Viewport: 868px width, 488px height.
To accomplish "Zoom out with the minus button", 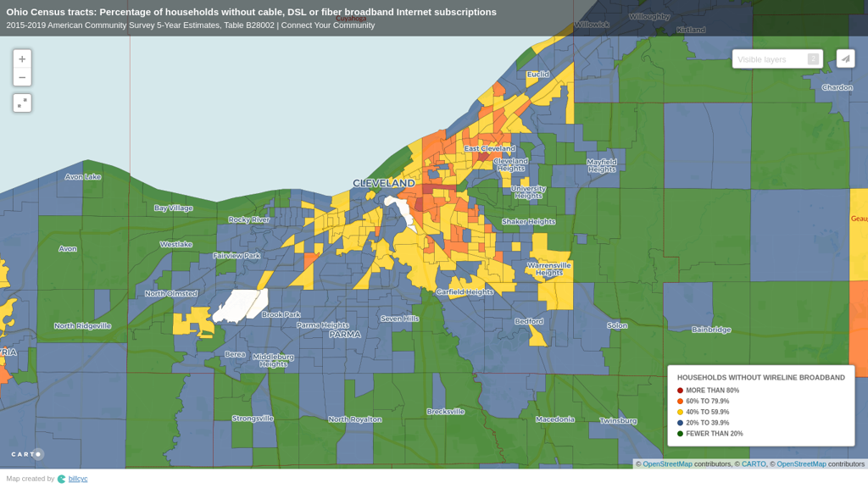I will (22, 77).
